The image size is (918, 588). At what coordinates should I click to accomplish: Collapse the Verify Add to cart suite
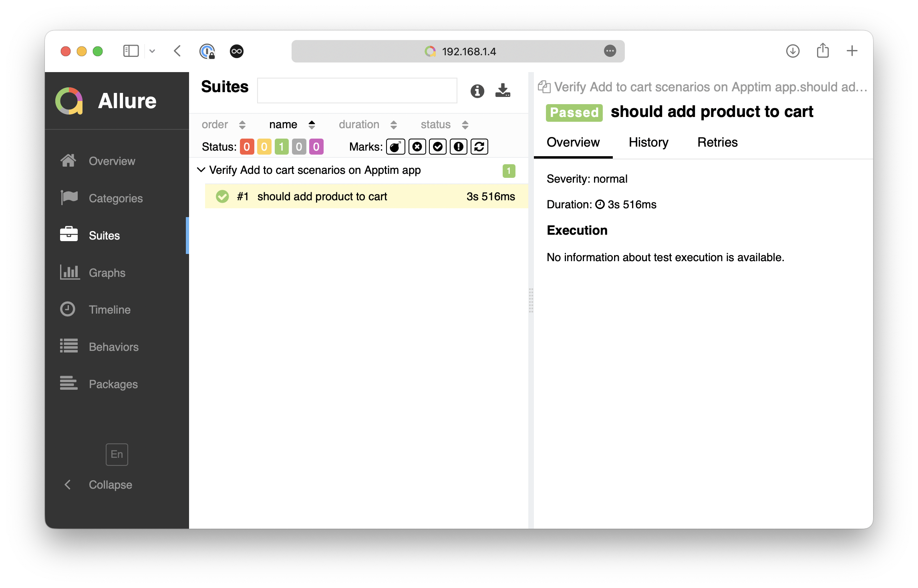[201, 170]
